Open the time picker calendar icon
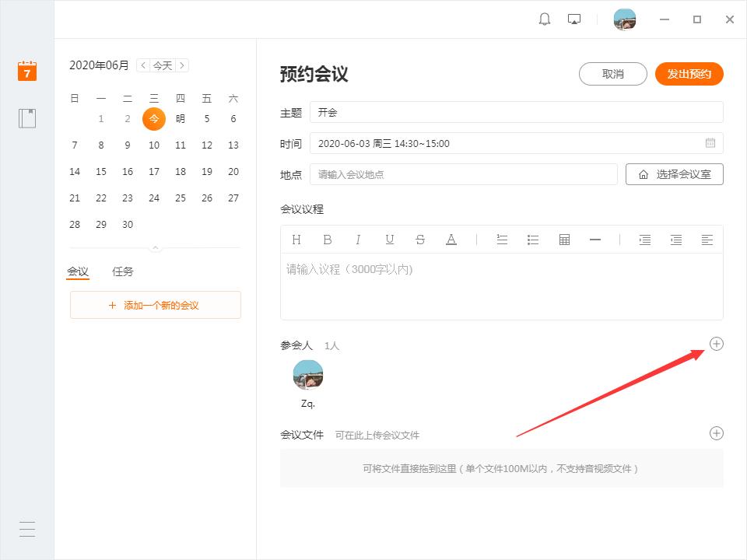Image resolution: width=747 pixels, height=560 pixels. [710, 143]
